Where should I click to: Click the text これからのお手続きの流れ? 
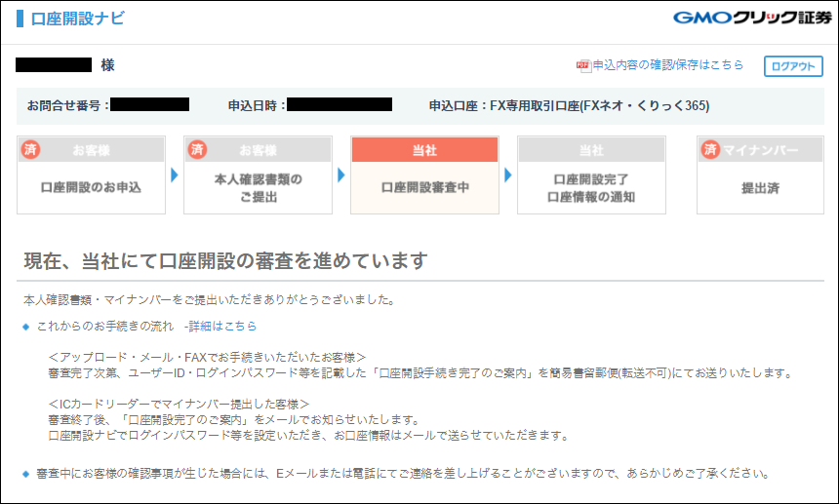coord(105,326)
